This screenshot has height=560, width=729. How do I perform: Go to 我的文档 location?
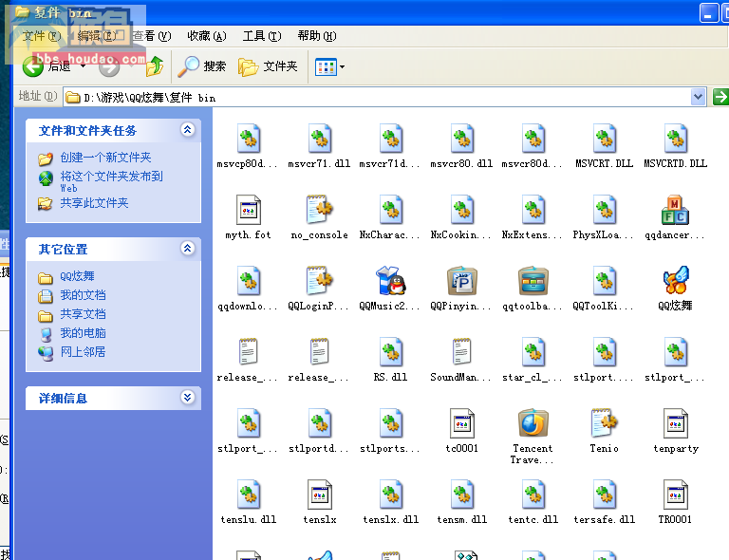[83, 295]
